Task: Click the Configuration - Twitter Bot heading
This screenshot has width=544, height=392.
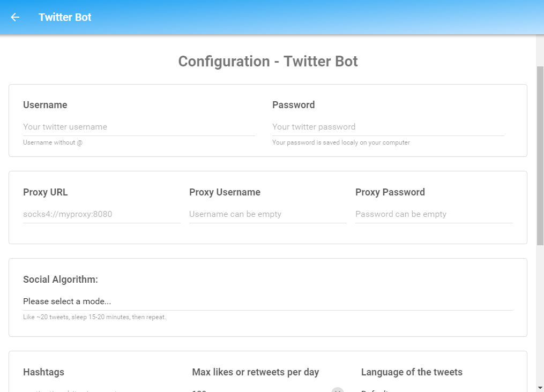Action: click(x=268, y=61)
